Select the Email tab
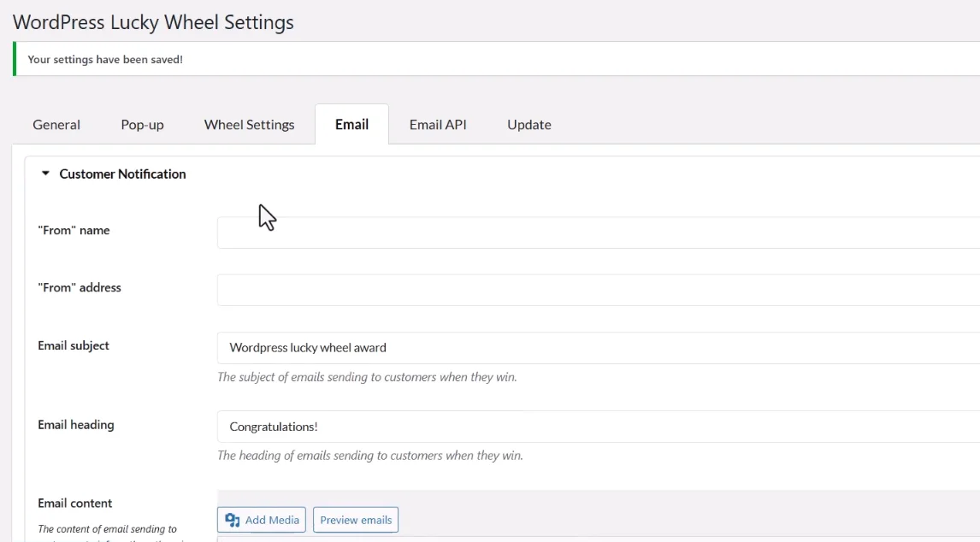 [351, 125]
